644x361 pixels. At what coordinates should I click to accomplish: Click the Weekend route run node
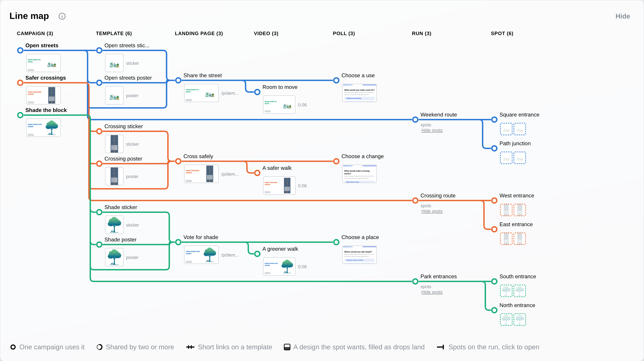tap(415, 120)
